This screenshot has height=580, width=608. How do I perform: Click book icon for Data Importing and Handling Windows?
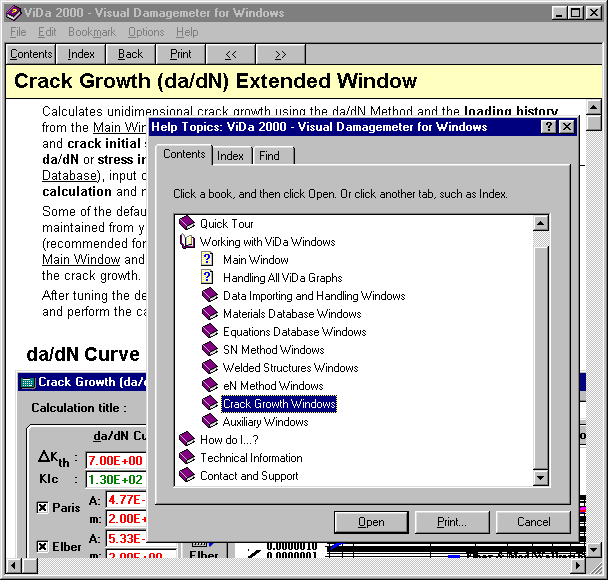(x=210, y=295)
